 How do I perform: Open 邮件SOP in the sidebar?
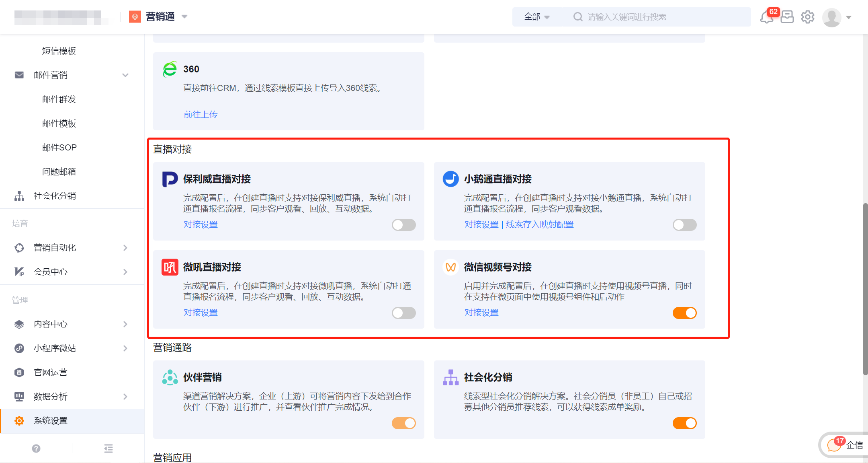(59, 148)
